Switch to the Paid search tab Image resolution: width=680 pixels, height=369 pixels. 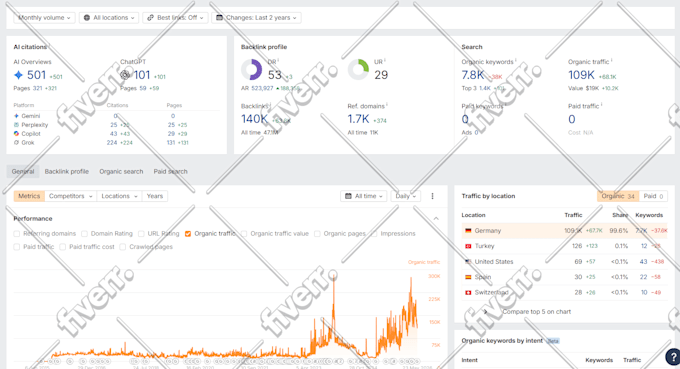(x=170, y=172)
